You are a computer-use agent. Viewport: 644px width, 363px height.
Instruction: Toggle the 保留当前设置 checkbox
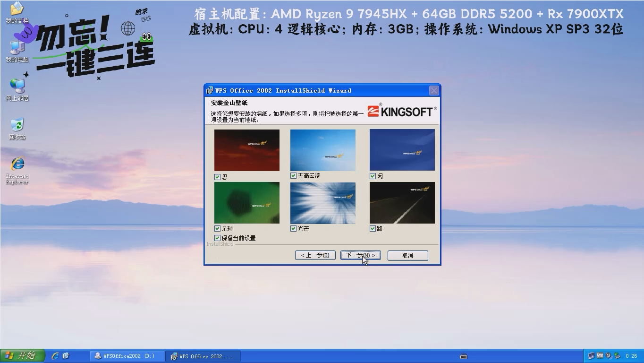click(x=217, y=238)
